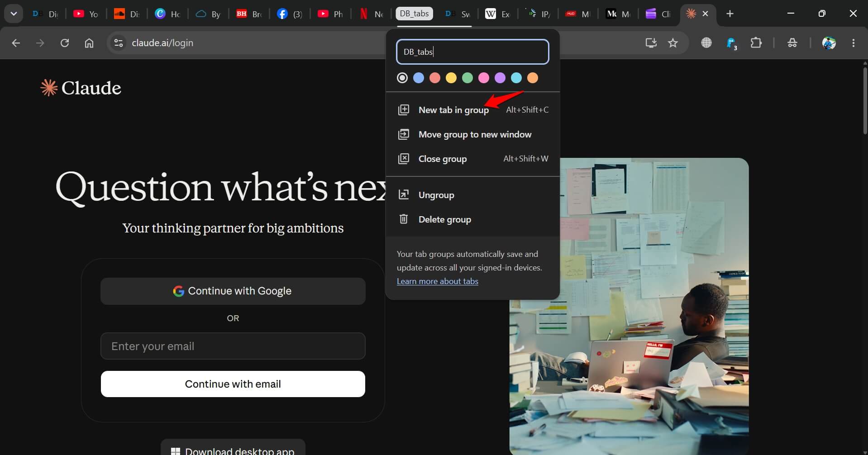Install app icon in address bar
Image resolution: width=868 pixels, height=455 pixels.
[651, 43]
